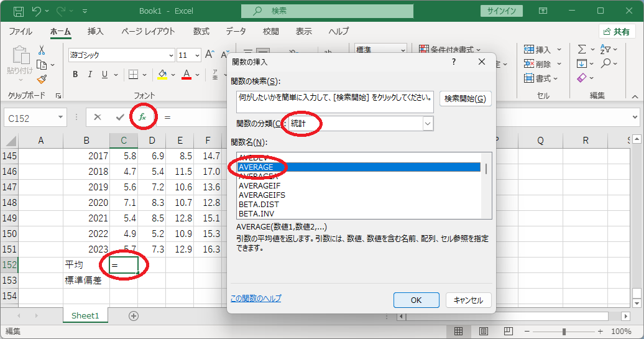
Task: Click the Delete cells icon
Action: coord(529,63)
